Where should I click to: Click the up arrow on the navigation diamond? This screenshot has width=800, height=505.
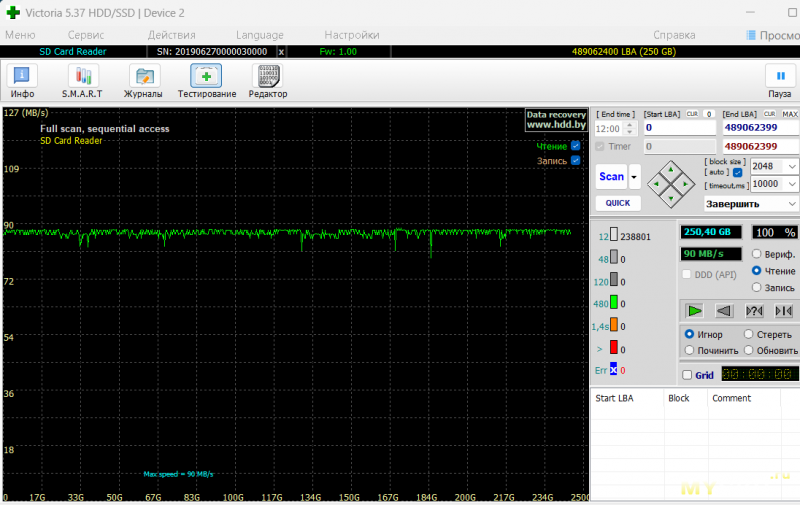[x=671, y=169]
